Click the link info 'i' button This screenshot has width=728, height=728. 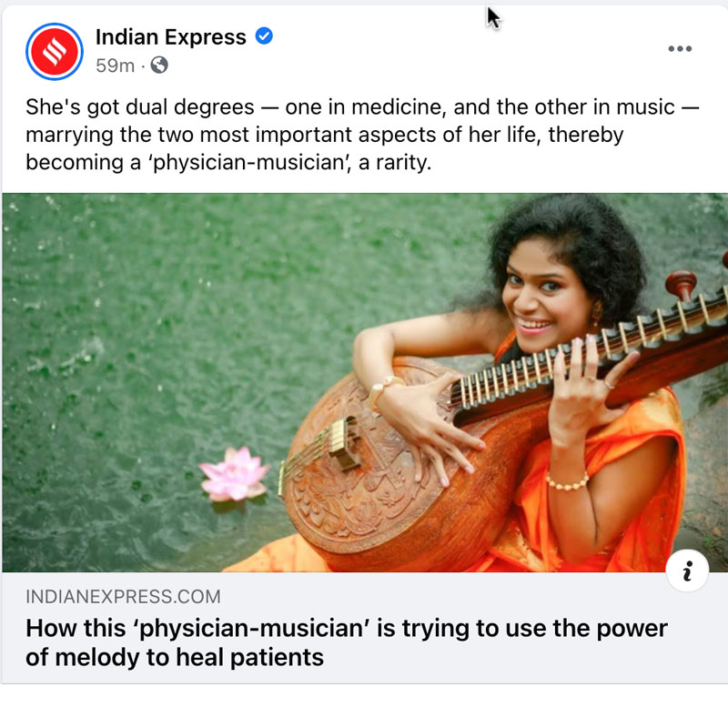click(x=687, y=571)
